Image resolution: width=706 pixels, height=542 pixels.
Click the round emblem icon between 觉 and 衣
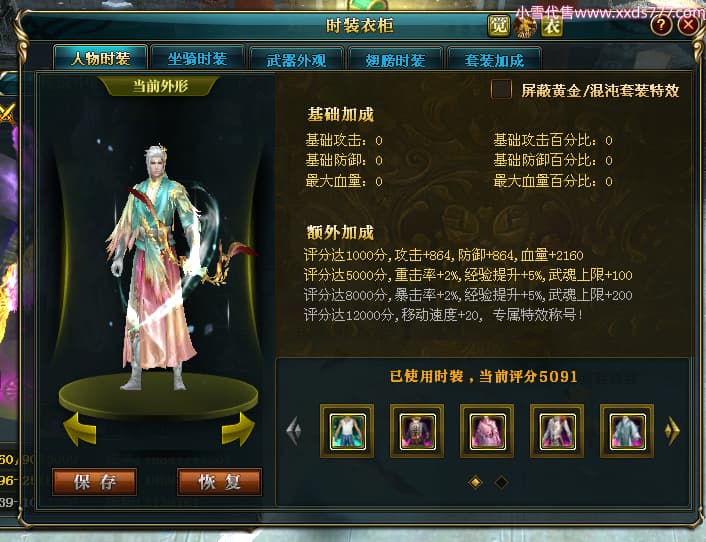pos(525,26)
